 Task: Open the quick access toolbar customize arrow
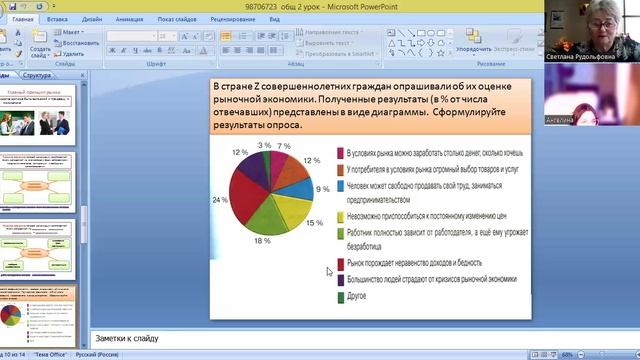click(x=54, y=6)
